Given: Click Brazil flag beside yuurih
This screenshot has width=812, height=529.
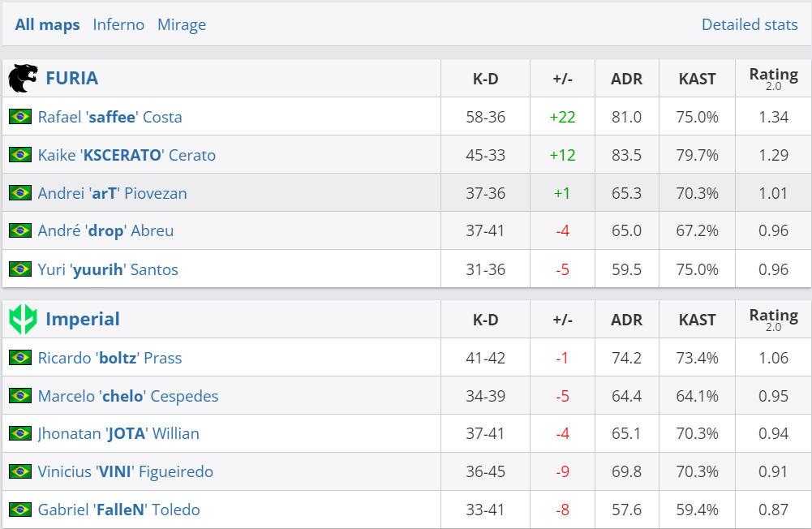Looking at the screenshot, I should pos(20,269).
